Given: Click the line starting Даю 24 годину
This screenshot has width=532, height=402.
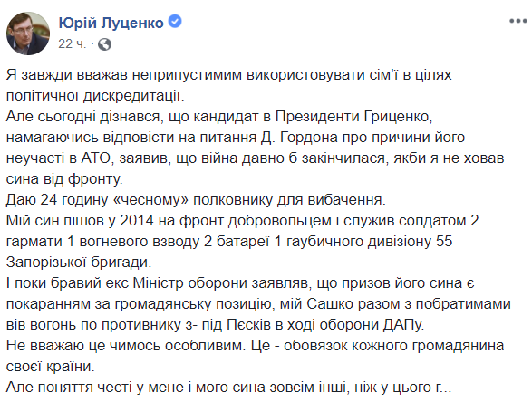Looking at the screenshot, I should point(196,200).
